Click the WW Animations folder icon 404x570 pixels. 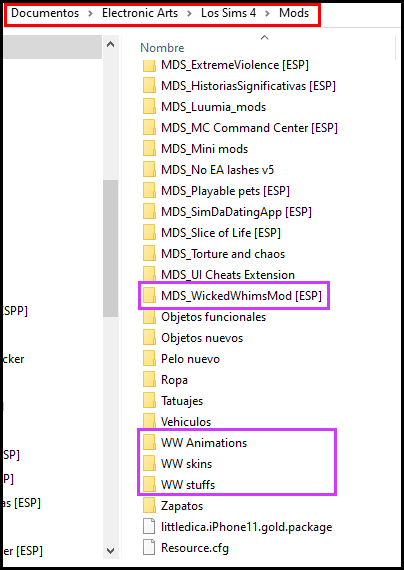[x=149, y=443]
